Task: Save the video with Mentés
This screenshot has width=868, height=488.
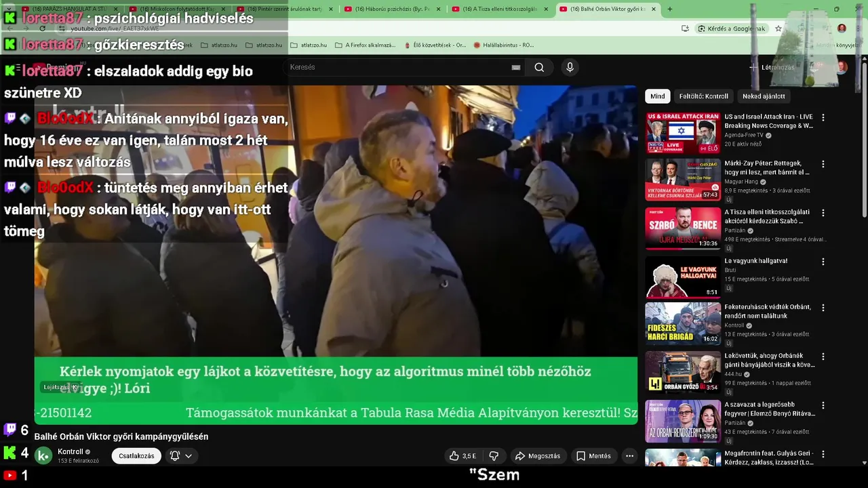Action: (593, 456)
